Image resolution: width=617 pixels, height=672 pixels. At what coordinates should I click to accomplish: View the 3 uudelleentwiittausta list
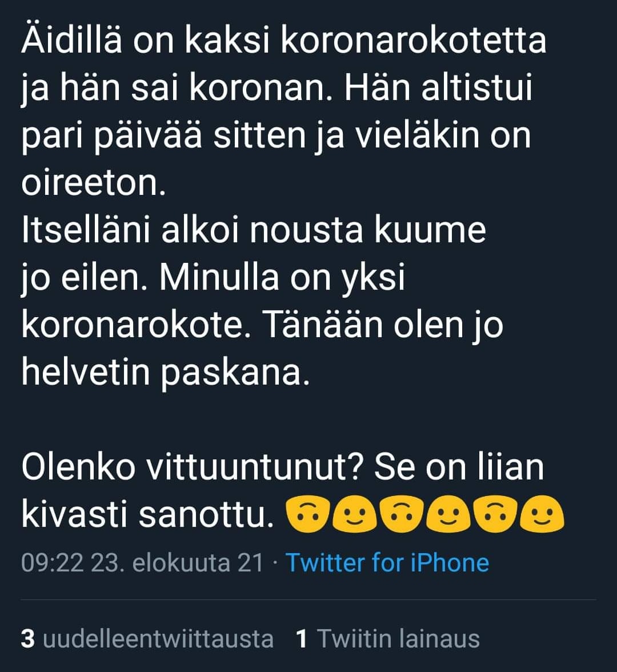click(147, 639)
